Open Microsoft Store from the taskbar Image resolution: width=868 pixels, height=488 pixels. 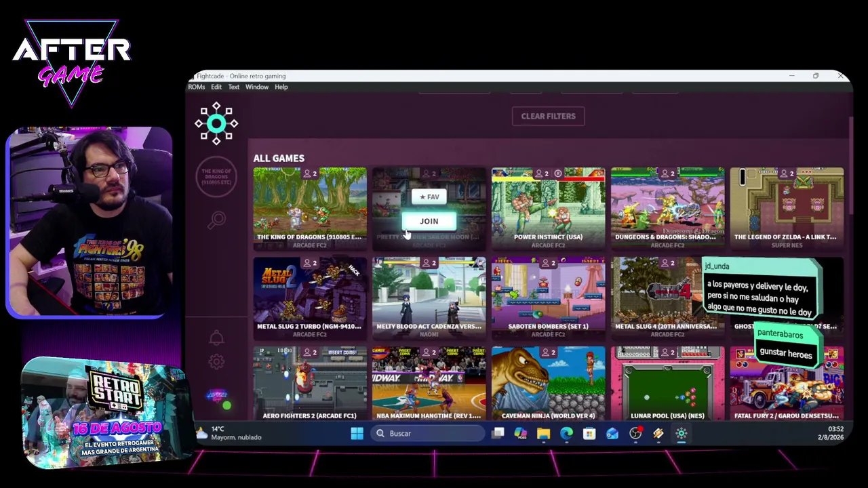pyautogui.click(x=589, y=434)
